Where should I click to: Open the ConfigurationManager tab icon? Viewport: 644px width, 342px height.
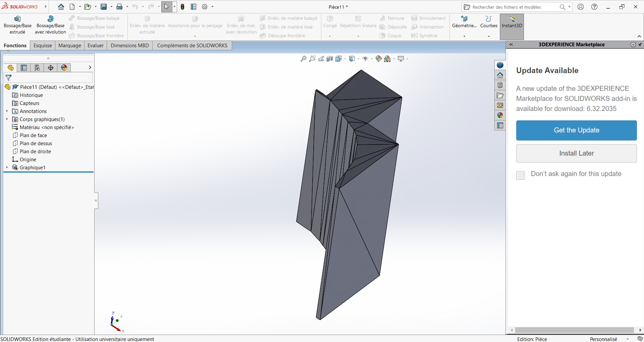pos(37,68)
